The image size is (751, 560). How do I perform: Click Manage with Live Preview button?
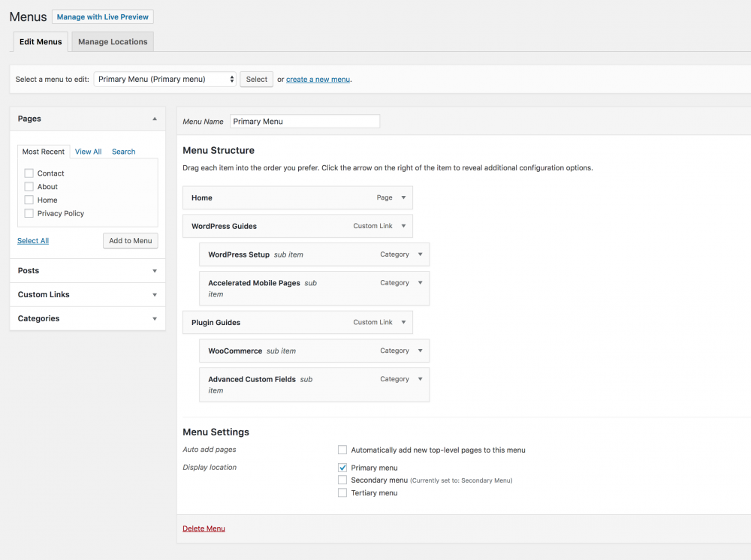102,17
